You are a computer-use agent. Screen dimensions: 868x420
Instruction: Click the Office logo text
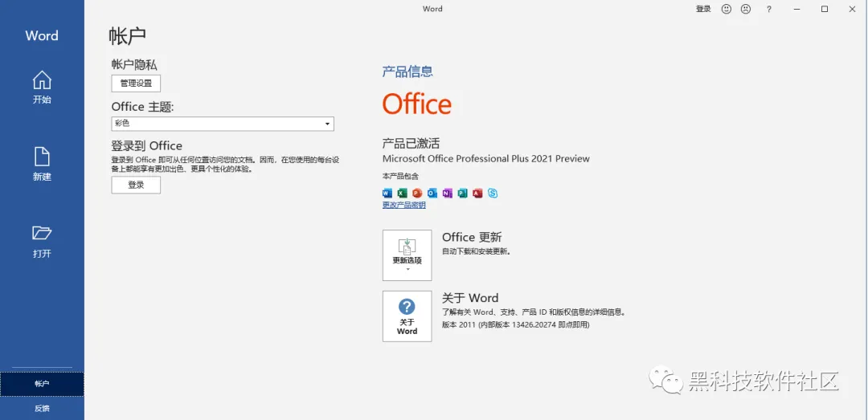[x=417, y=104]
